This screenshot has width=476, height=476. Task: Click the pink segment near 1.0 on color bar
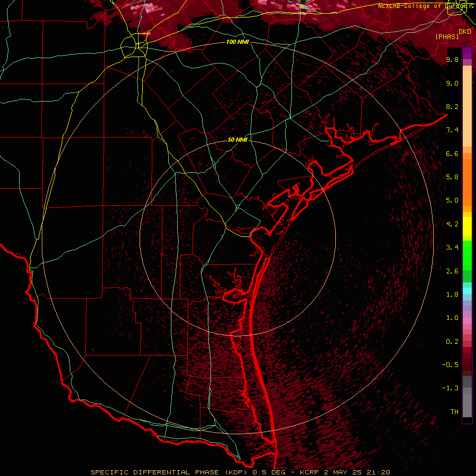(x=467, y=321)
